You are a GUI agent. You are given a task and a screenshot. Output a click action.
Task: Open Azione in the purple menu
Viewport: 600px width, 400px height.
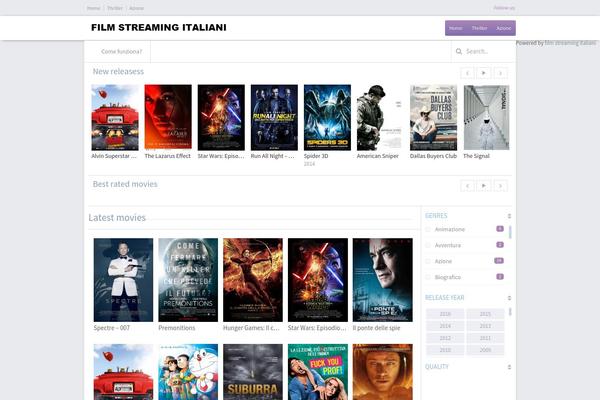(x=504, y=28)
